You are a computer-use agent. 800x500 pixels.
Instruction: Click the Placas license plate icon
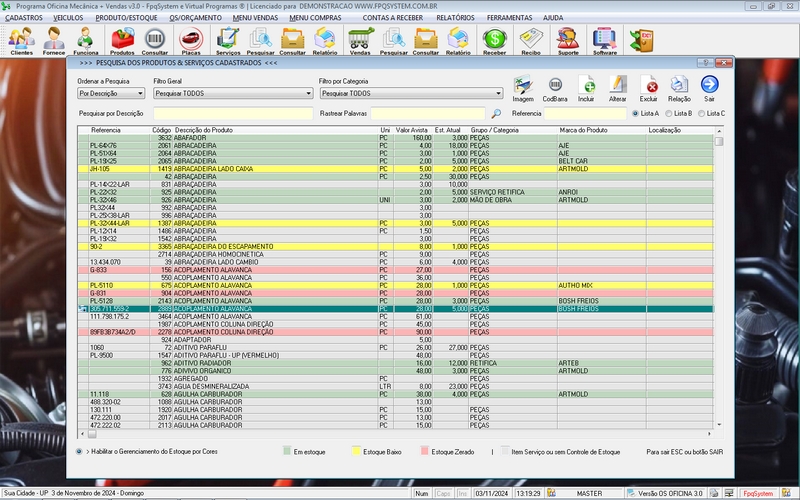pyautogui.click(x=190, y=40)
